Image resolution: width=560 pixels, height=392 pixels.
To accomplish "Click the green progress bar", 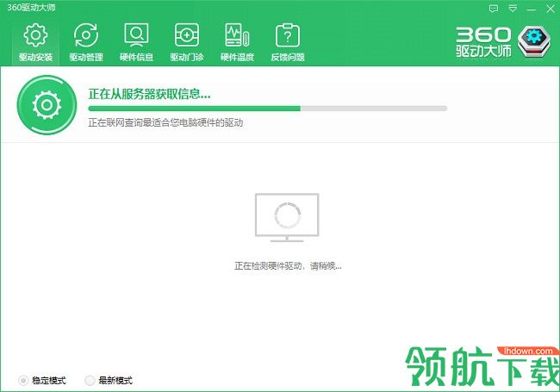I will pyautogui.click(x=267, y=109).
